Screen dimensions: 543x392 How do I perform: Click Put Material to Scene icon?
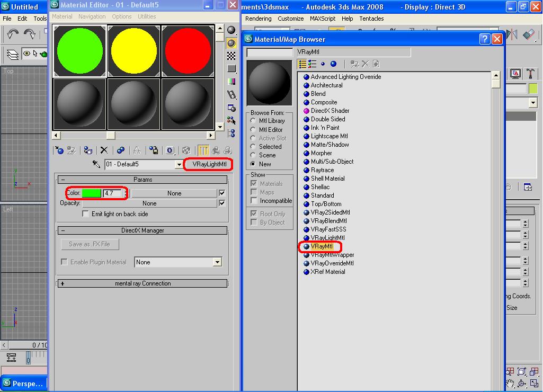click(x=72, y=150)
